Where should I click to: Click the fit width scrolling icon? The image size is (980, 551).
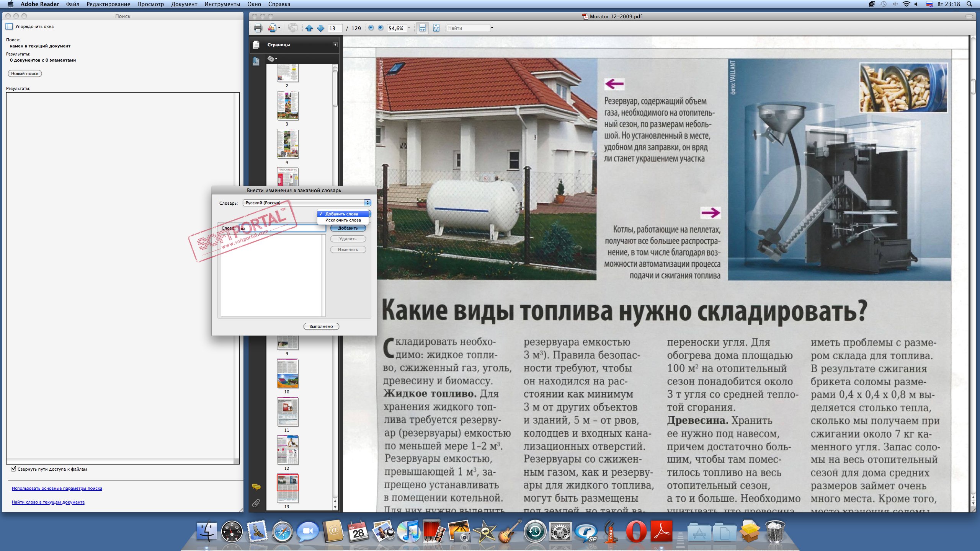(423, 28)
